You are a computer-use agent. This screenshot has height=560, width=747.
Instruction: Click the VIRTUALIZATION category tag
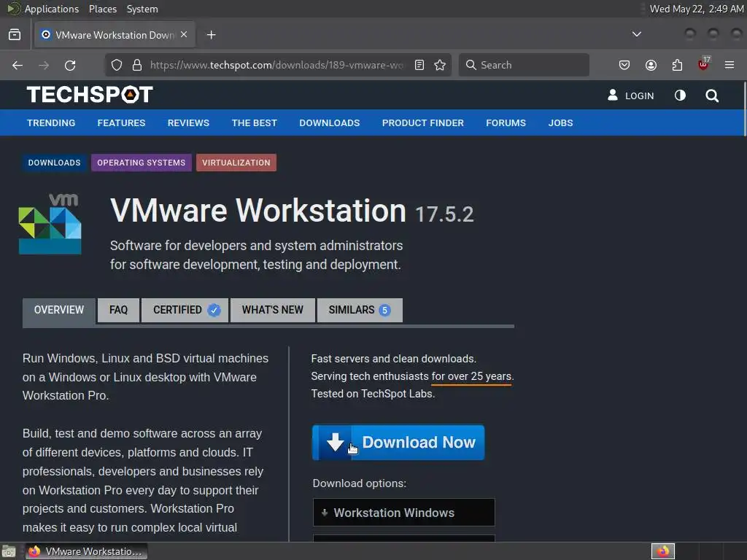point(236,163)
